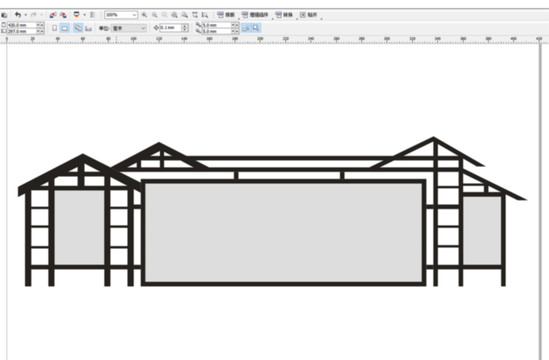549x360 pixels.
Task: Click the zoom out magnifier icon
Action: point(154,15)
